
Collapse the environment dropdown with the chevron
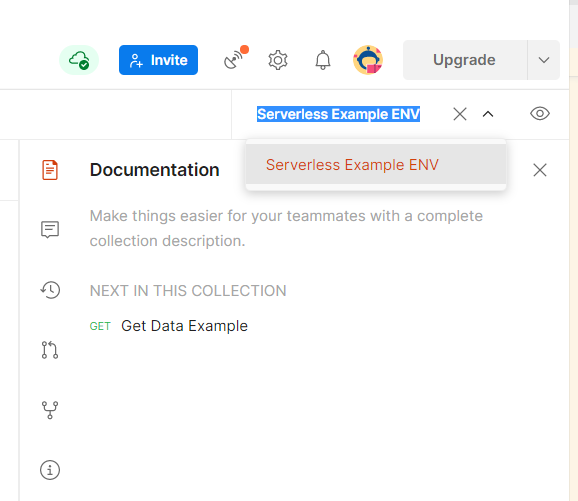click(x=488, y=114)
